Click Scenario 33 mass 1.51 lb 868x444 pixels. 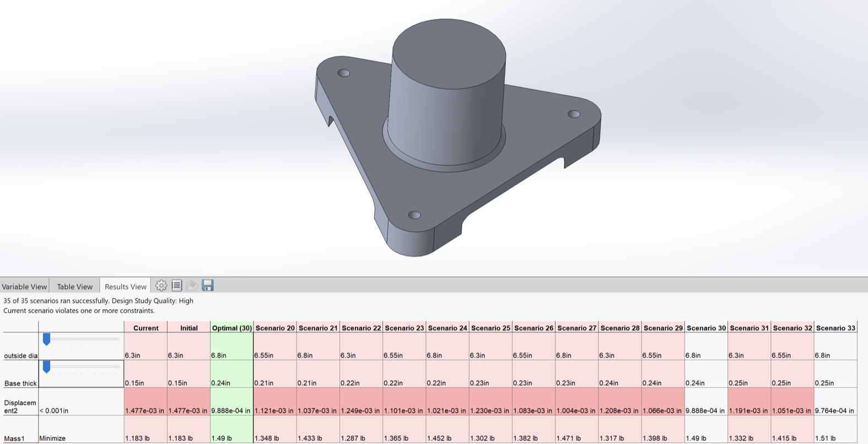(835, 429)
